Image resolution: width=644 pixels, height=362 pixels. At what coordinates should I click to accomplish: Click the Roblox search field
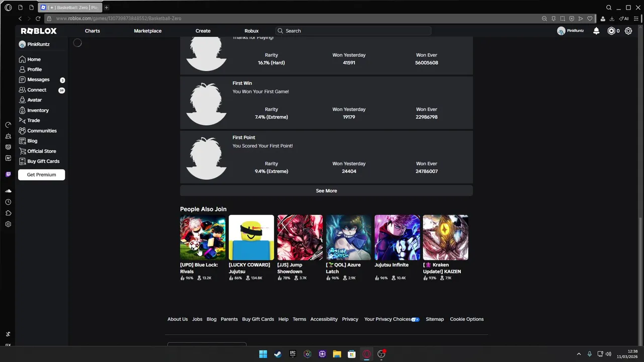click(353, 31)
